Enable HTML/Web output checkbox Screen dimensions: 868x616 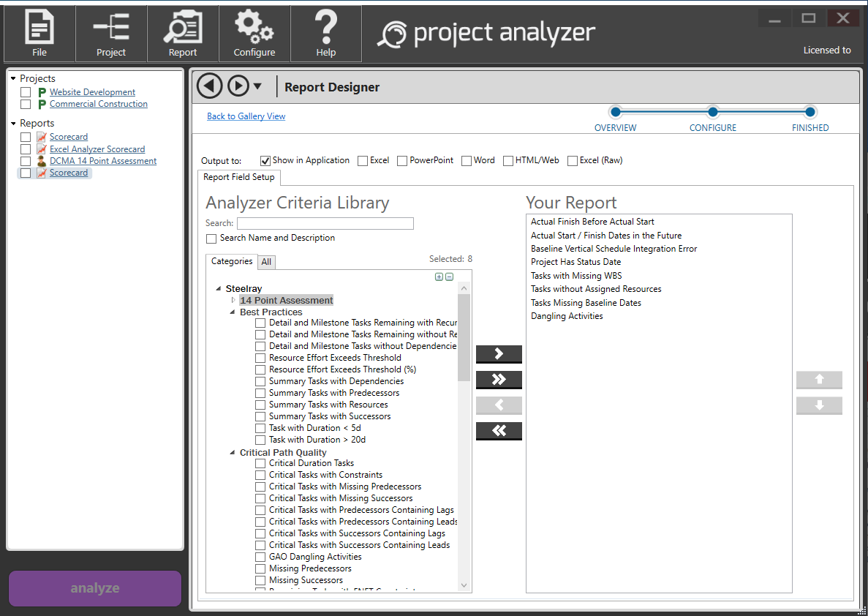coord(508,161)
